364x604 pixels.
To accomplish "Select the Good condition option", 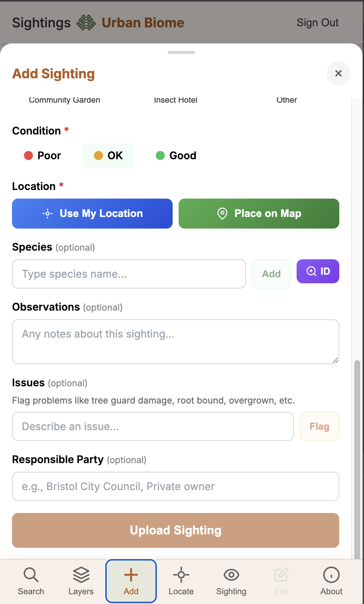I will [x=175, y=155].
